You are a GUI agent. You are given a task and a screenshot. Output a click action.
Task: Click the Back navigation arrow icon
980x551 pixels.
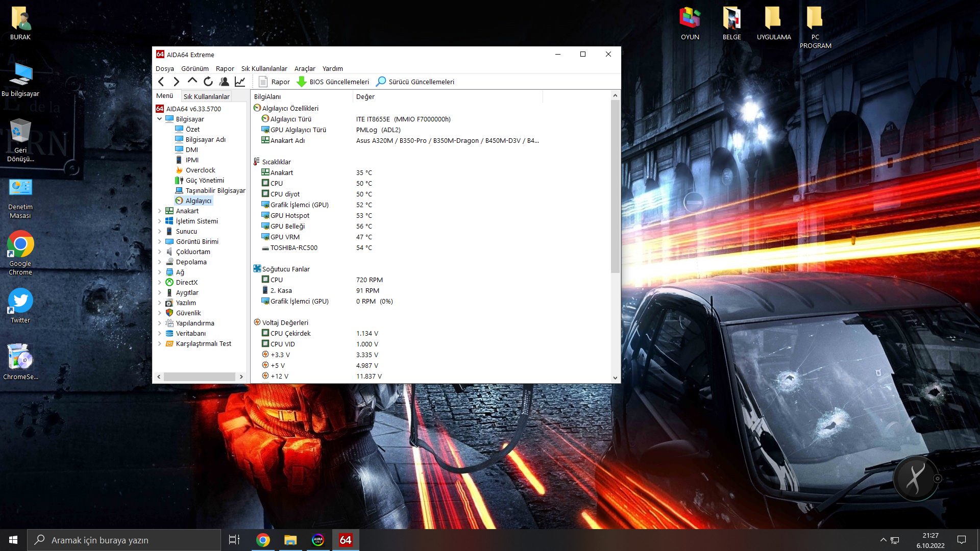pyautogui.click(x=161, y=82)
